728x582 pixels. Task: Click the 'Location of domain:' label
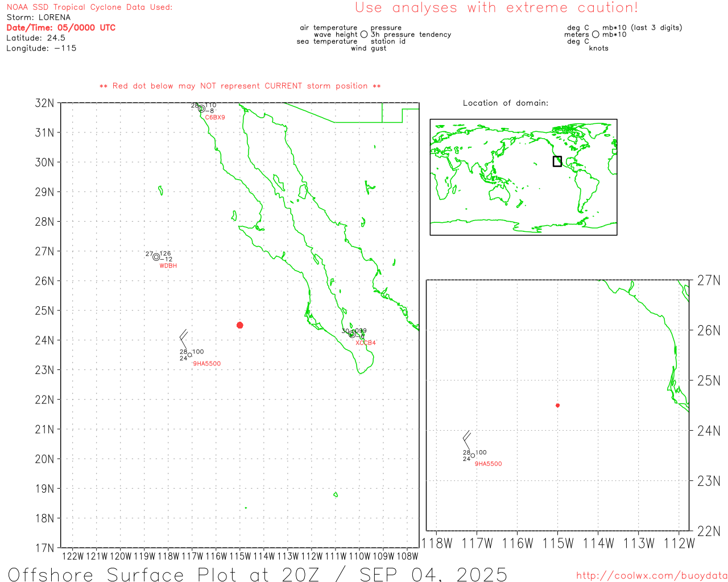pos(506,103)
